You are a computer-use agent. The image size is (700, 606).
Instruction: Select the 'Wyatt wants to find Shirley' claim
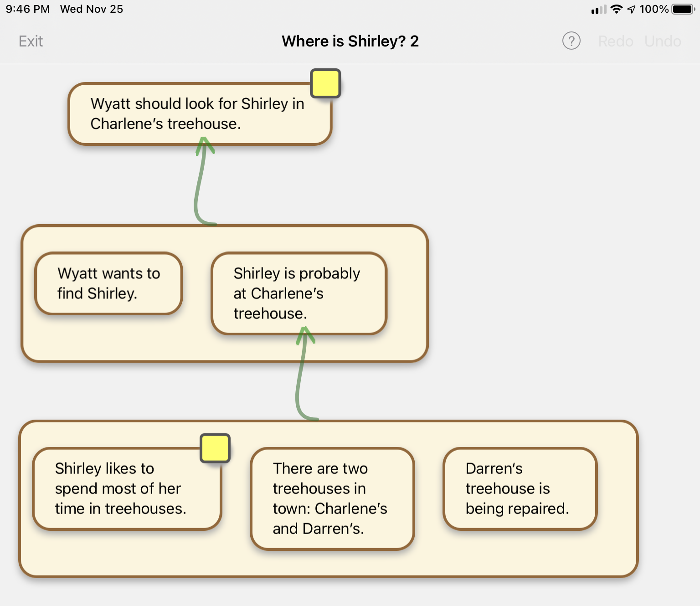point(108,283)
